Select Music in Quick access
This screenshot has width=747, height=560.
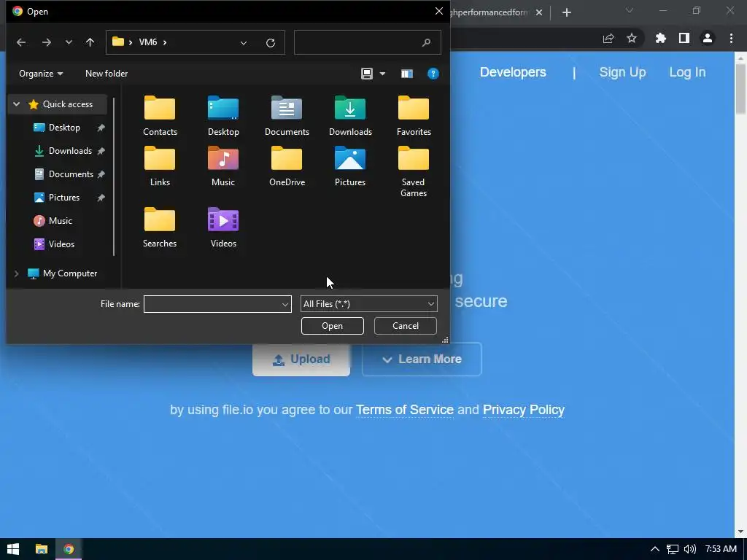60,220
